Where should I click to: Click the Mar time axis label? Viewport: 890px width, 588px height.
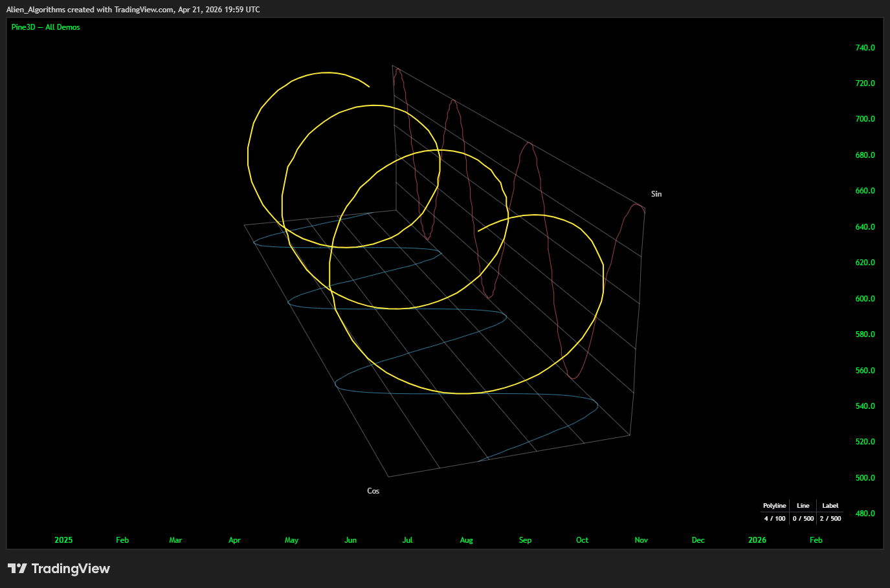tap(175, 540)
